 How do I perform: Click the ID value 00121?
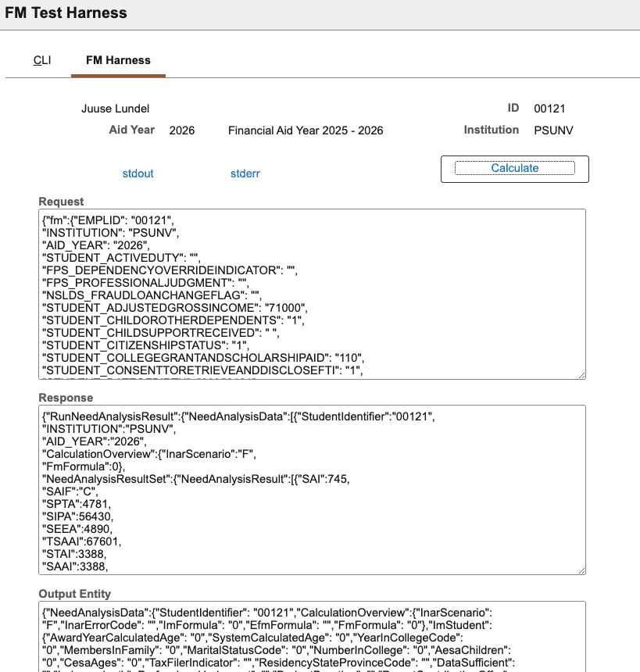tap(549, 109)
